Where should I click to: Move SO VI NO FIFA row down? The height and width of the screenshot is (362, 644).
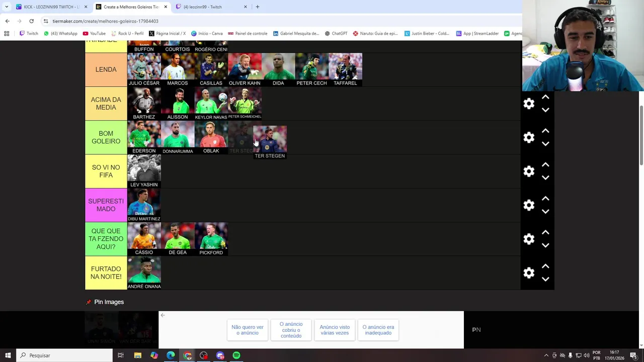pos(545,178)
